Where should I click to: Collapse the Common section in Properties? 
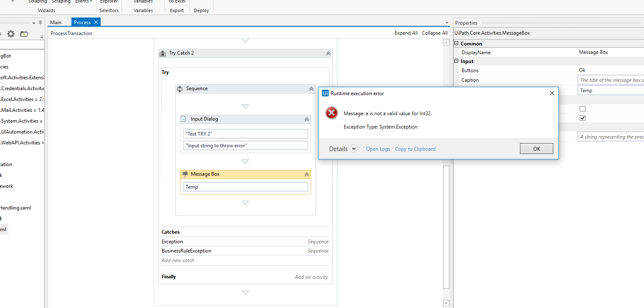click(456, 43)
